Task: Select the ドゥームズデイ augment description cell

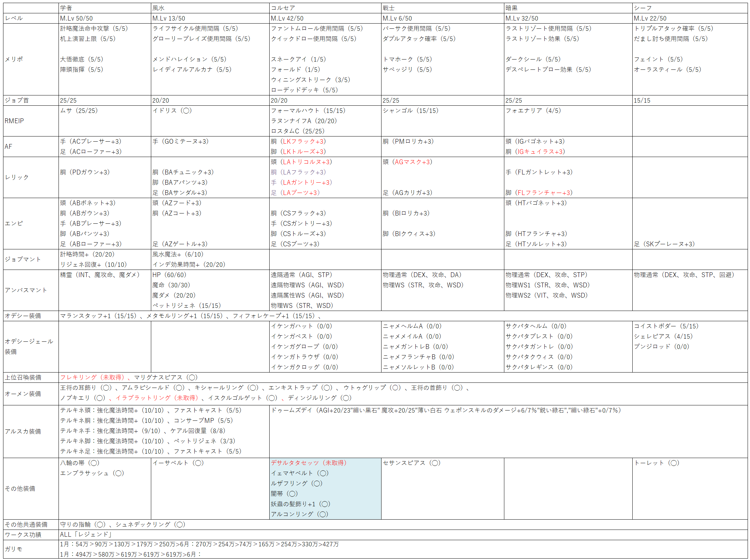Action: pos(446,410)
